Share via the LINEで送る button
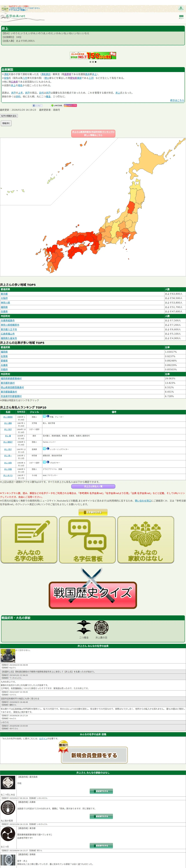Screen dimensions: 186x868 (56, 105)
